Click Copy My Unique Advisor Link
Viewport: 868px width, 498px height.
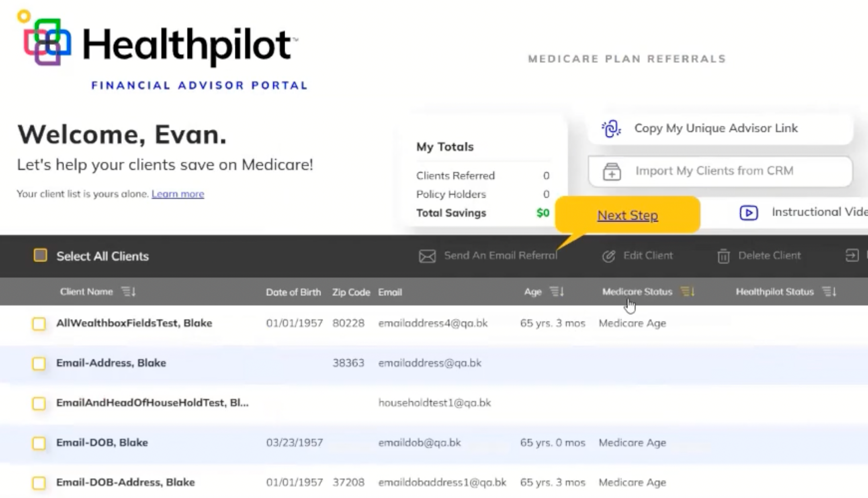pyautogui.click(x=720, y=129)
